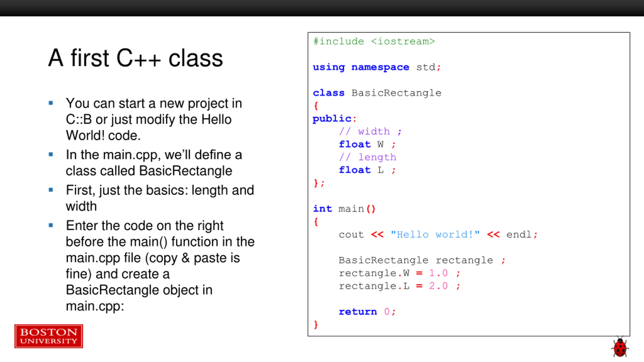Click the bullet 'First, just the basics'
Viewport: 644px width, 362px height.
click(160, 198)
